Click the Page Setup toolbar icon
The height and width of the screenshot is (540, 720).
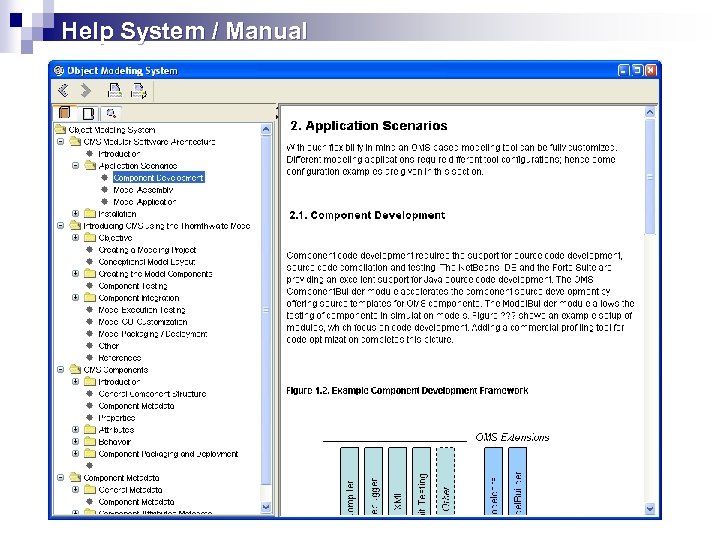click(x=139, y=90)
